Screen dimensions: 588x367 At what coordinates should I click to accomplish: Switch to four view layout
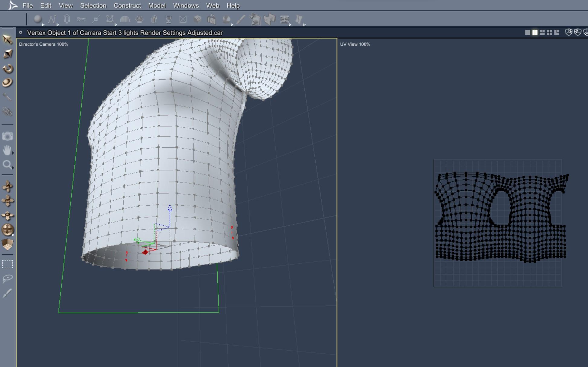tap(549, 32)
